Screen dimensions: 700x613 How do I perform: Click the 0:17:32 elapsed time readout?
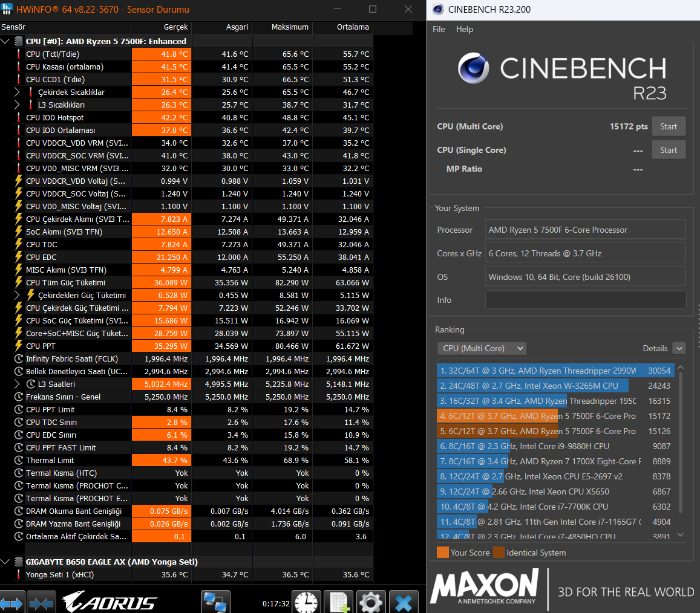click(276, 604)
